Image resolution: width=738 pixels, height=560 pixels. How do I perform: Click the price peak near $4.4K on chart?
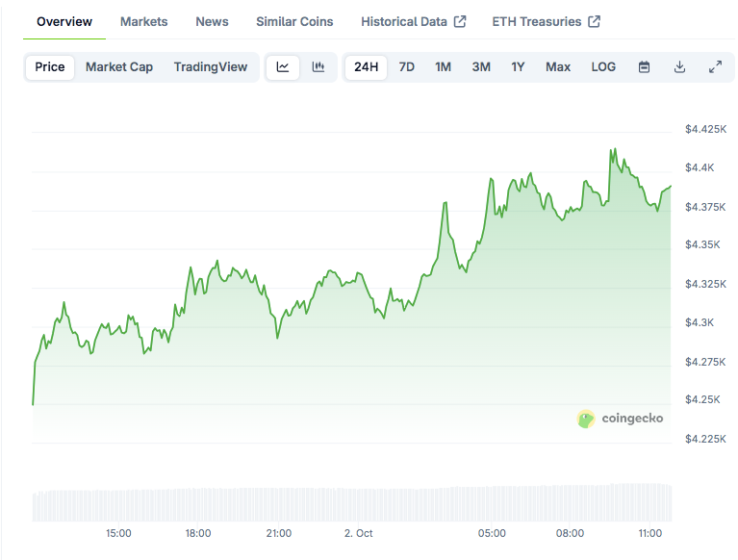pyautogui.click(x=612, y=150)
